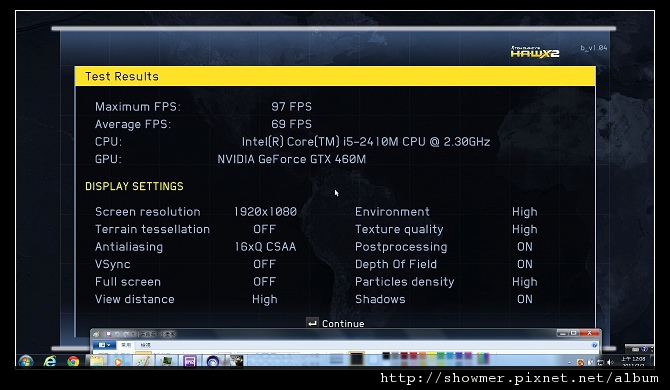The height and width of the screenshot is (390, 670).
Task: Open the Windows Start menu orb
Action: coord(26,361)
